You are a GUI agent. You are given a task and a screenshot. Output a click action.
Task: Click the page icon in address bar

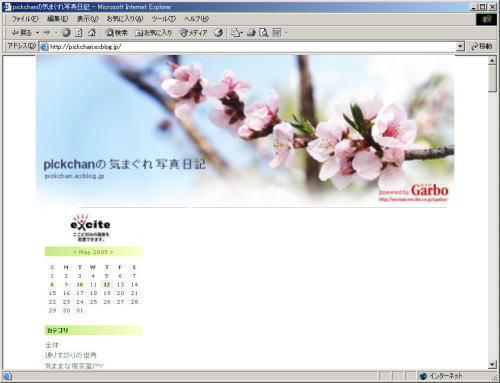(x=44, y=47)
